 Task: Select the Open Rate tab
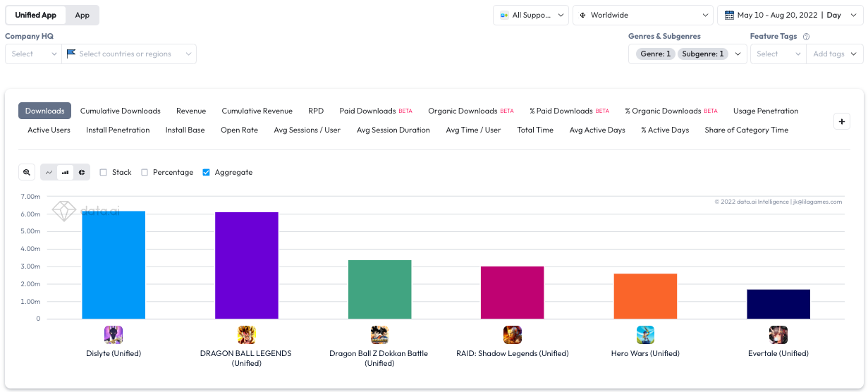coord(239,130)
